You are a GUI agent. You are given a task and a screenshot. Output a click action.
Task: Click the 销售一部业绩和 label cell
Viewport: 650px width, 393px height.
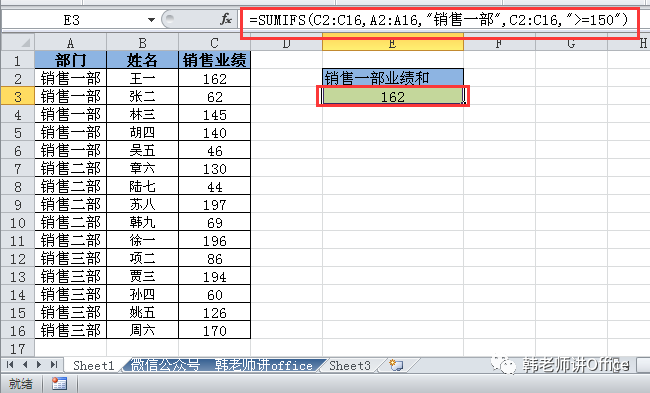point(393,78)
